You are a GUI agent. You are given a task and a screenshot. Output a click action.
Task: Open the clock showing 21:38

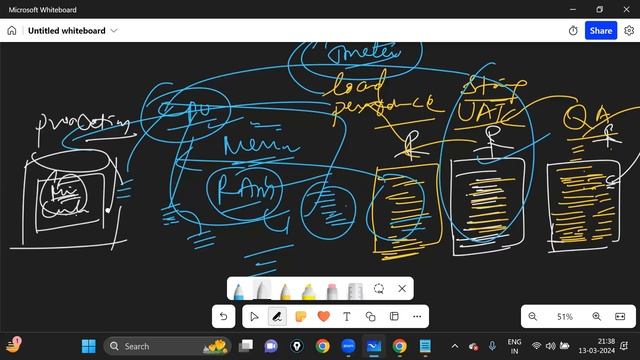click(596, 346)
